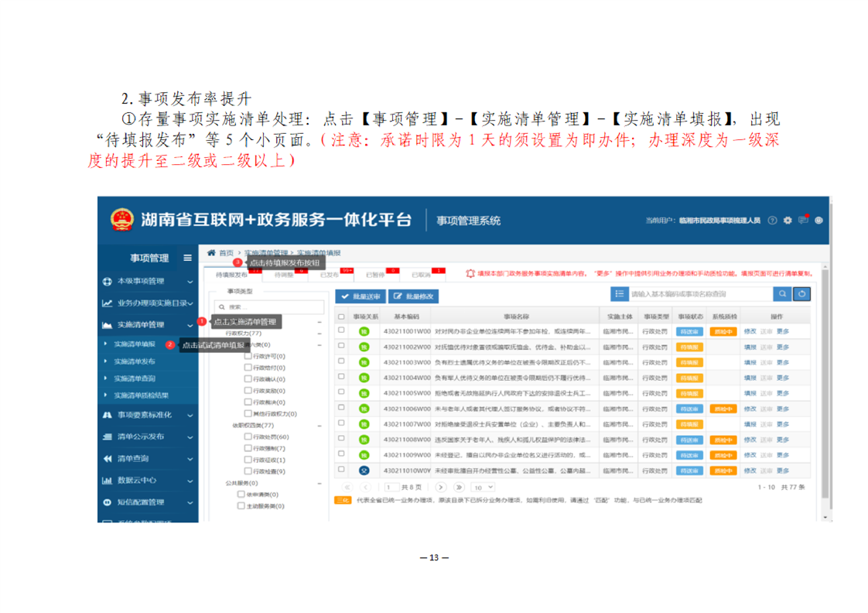Click the power logout icon in header
Screen dimensions: 868x613
pyautogui.click(x=818, y=221)
